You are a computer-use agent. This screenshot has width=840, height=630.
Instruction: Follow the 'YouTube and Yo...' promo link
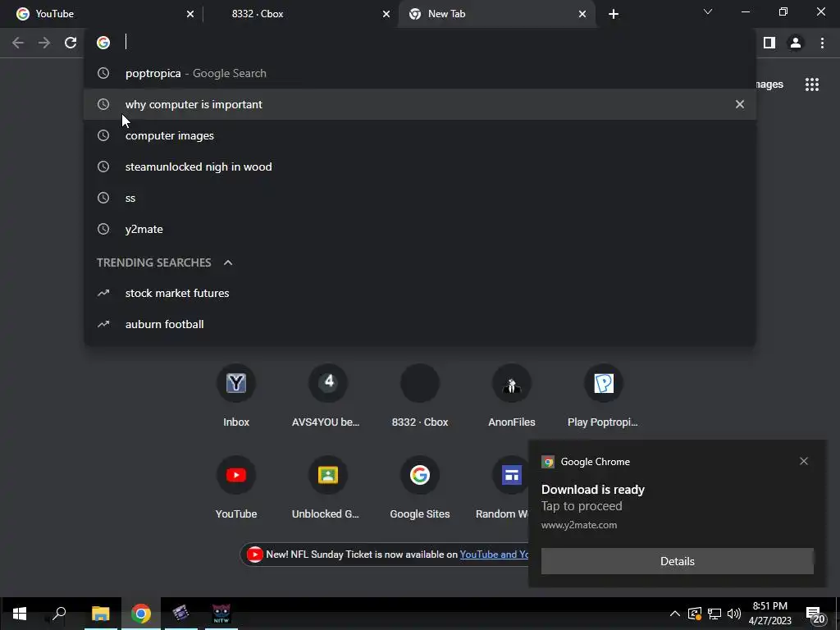tap(494, 555)
